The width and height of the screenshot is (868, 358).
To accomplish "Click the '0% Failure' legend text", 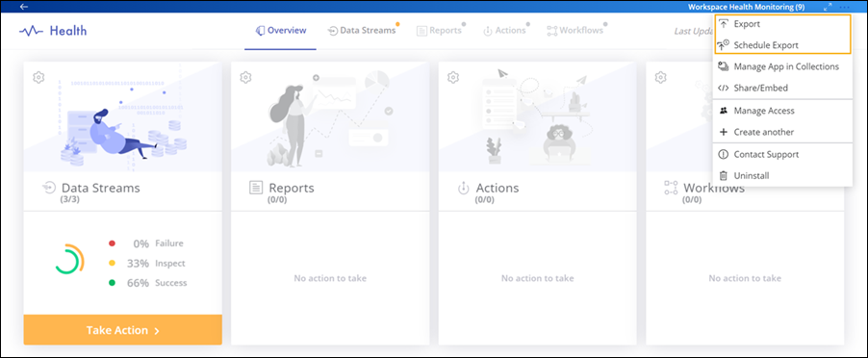I will [x=159, y=243].
